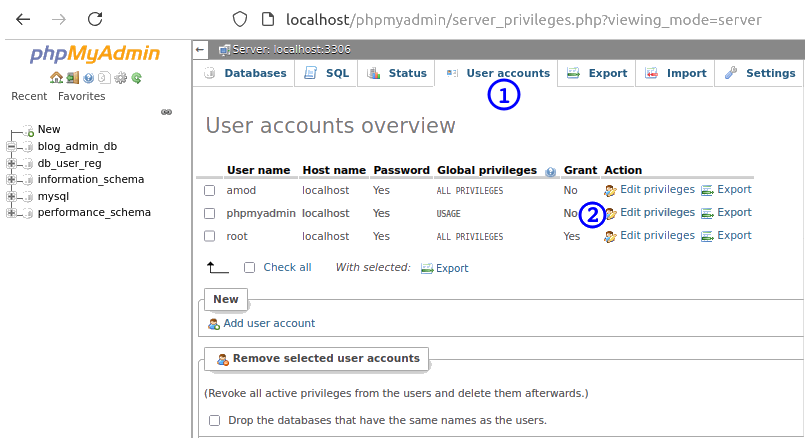Expand the performance_schema tree node
806x438 pixels.
click(x=11, y=213)
